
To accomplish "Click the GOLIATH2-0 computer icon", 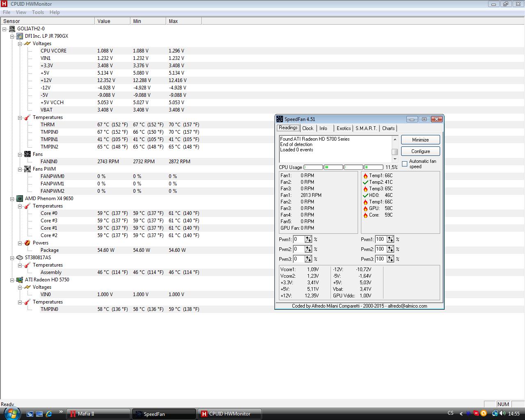I will 12,29.
